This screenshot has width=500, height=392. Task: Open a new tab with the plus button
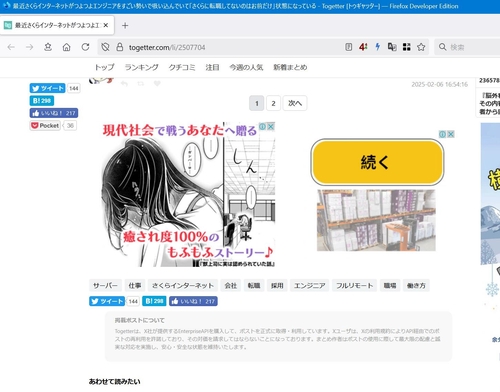(125, 25)
